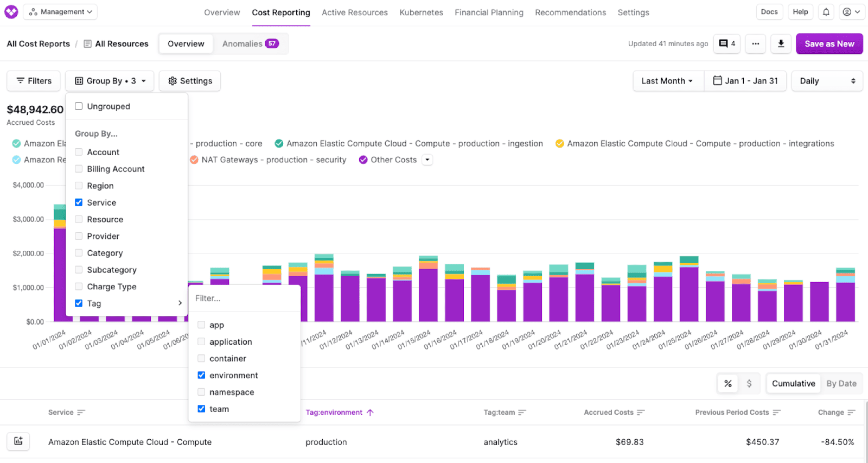Click the calendar icon in date range
This screenshot has height=463, width=868.
pyautogui.click(x=717, y=81)
